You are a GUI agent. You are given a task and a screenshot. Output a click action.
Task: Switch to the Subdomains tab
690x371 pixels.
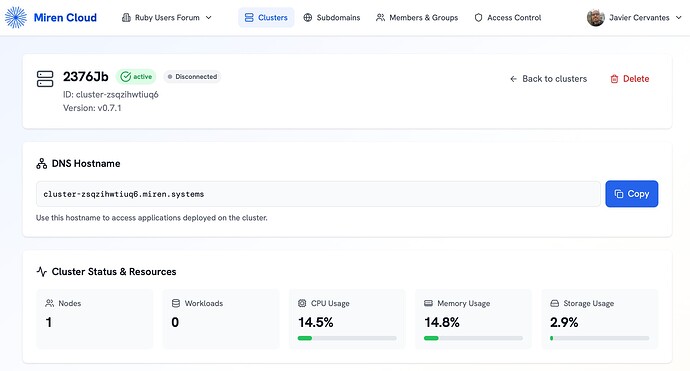(332, 18)
